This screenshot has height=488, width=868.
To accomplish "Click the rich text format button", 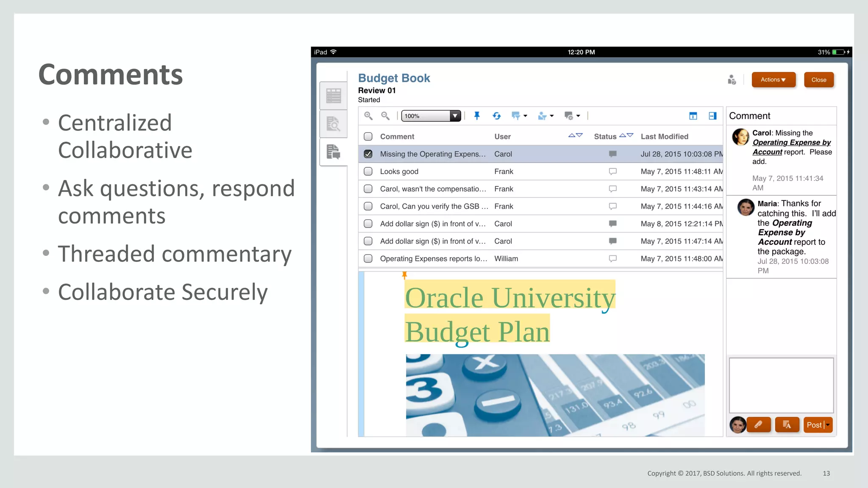I will (x=787, y=424).
